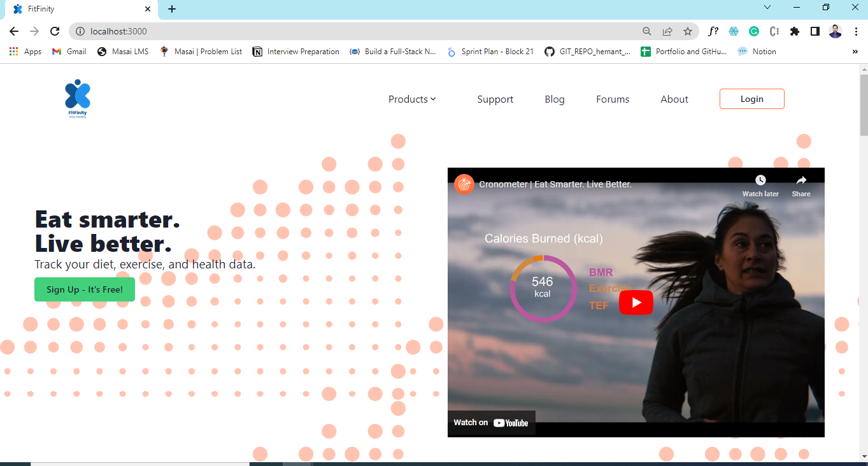Image resolution: width=868 pixels, height=466 pixels.
Task: Click the FitFinity logo
Action: coord(77,98)
